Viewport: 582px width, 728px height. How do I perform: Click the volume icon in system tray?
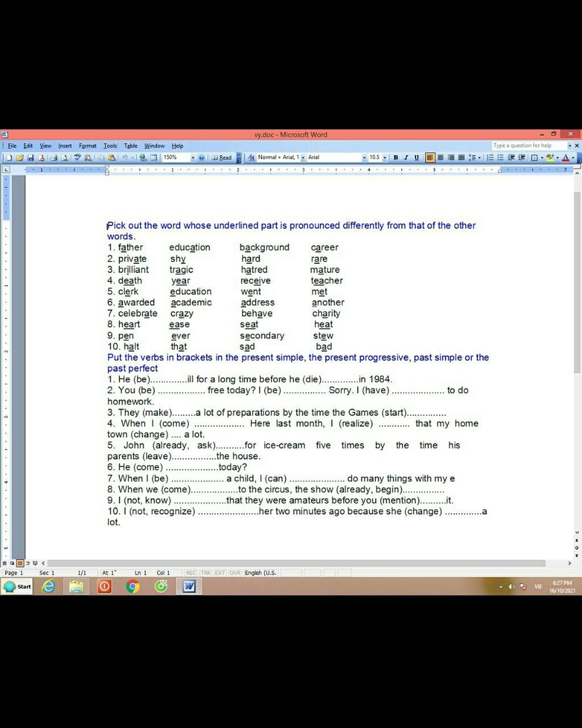point(512,587)
